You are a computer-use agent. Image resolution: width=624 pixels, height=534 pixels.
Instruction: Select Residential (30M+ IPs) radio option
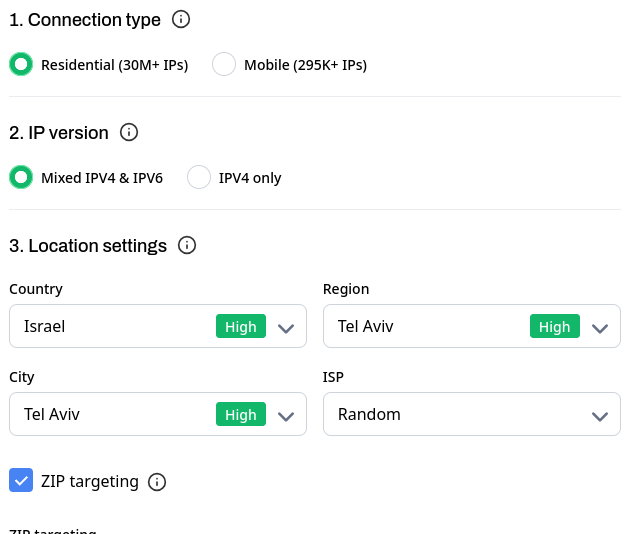[x=21, y=65]
